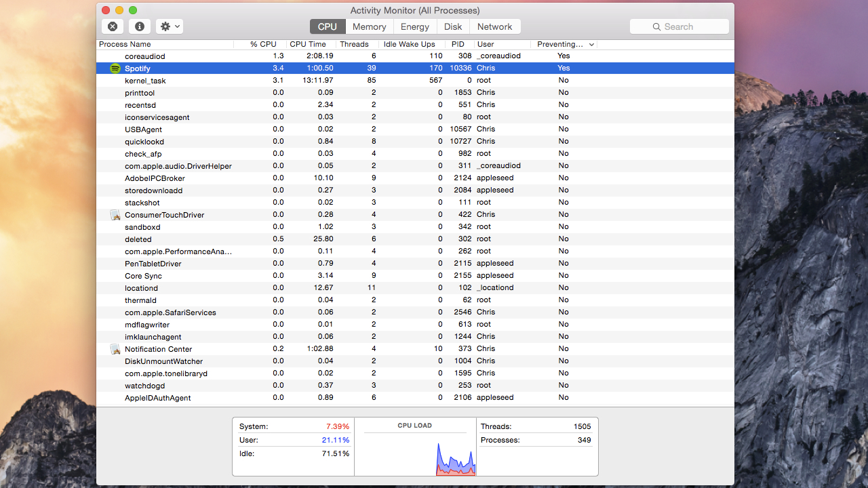Select the coreaudiod process row
This screenshot has width=868, height=488.
(x=415, y=56)
